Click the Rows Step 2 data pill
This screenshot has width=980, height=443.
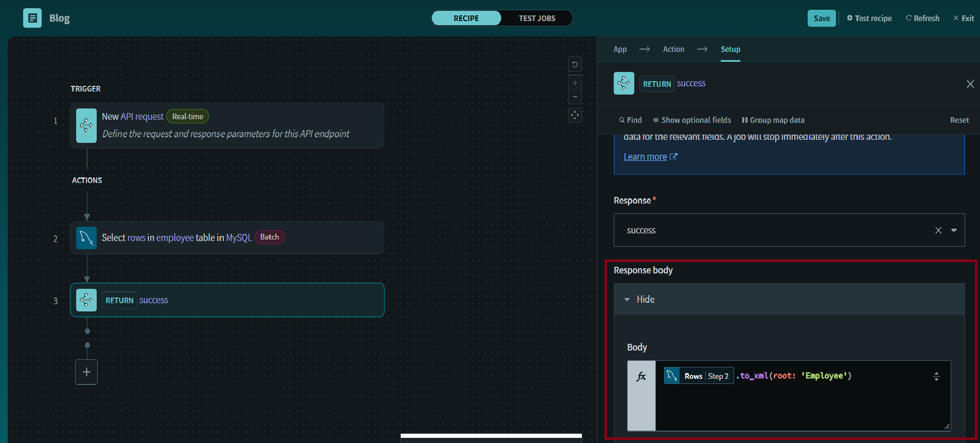pos(699,376)
